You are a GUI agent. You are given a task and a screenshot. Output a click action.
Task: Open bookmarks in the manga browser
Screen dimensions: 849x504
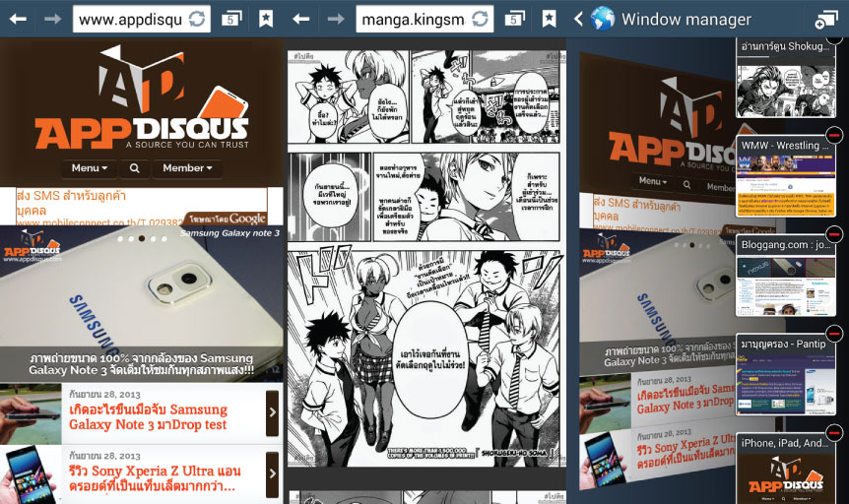tap(549, 20)
